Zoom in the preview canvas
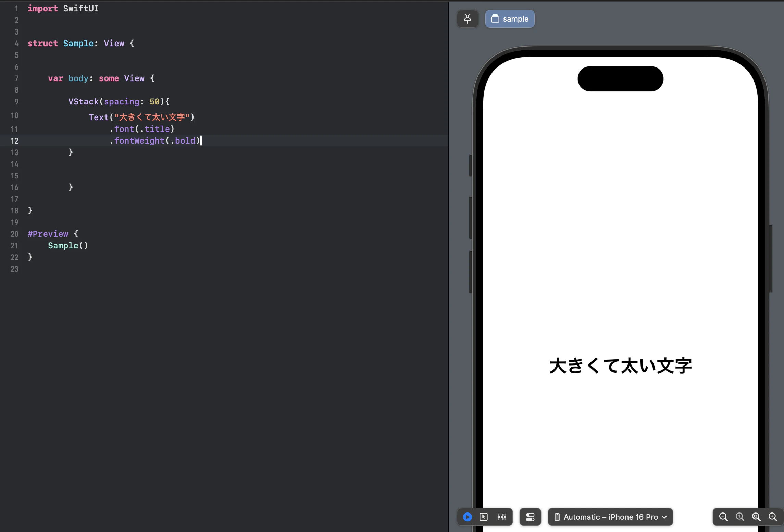This screenshot has width=784, height=532. 773,517
